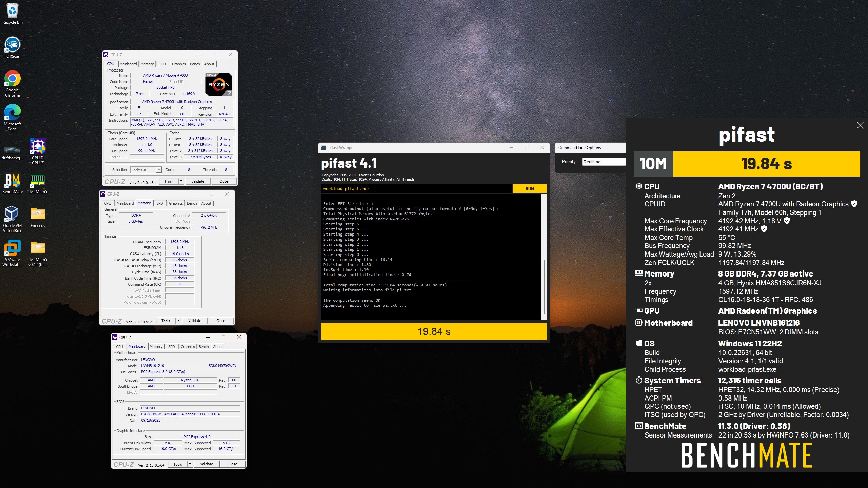The height and width of the screenshot is (488, 868).
Task: Select About tab in the Mainboard tab window
Action: click(x=218, y=347)
